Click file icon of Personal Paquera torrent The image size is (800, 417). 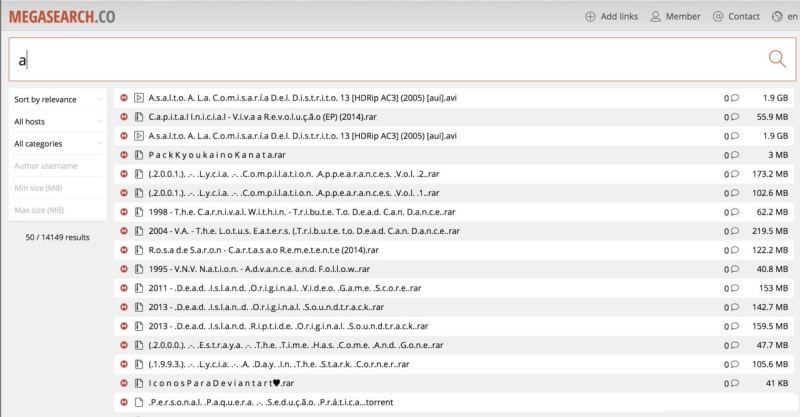pos(139,402)
